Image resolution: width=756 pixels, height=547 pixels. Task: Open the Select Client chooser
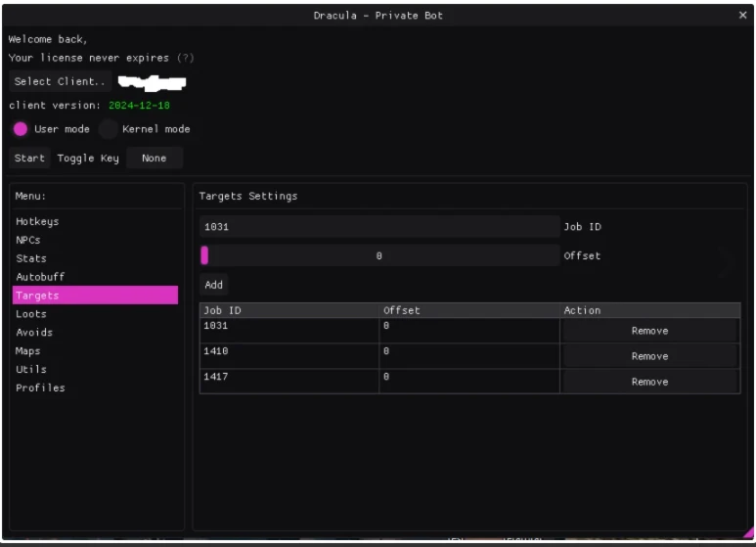pos(61,82)
